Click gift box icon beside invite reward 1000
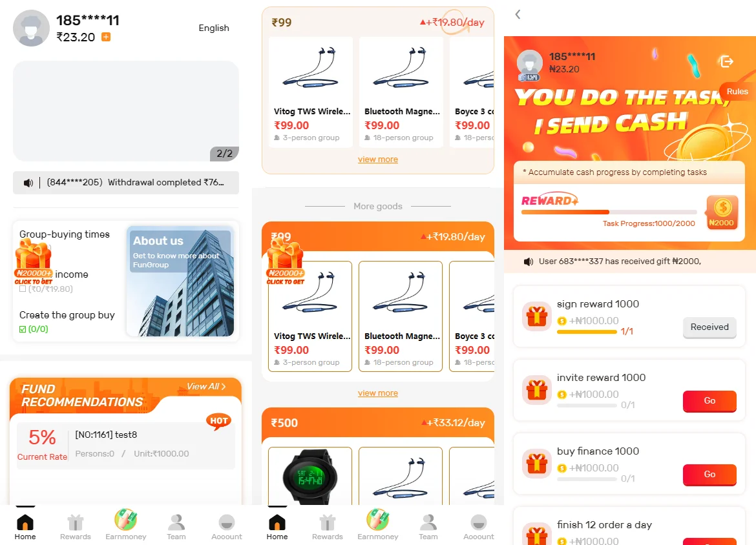Image resolution: width=756 pixels, height=545 pixels. pyautogui.click(x=536, y=390)
